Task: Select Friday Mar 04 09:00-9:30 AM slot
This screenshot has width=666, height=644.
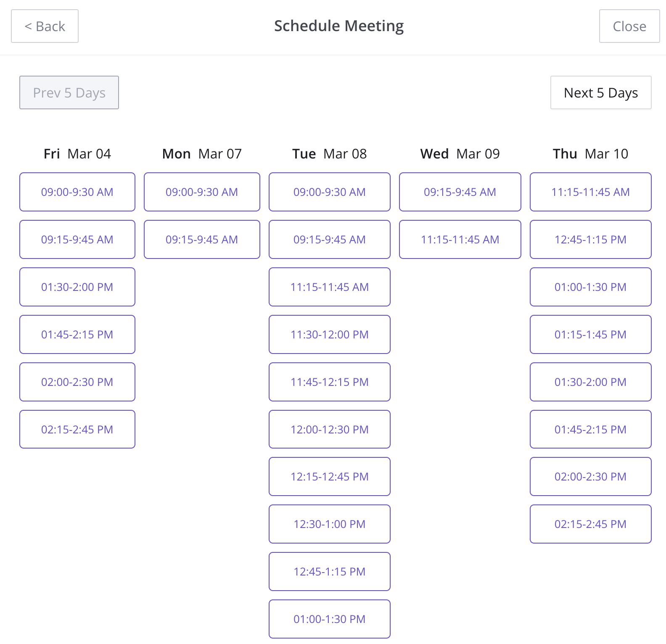Action: coord(77,192)
